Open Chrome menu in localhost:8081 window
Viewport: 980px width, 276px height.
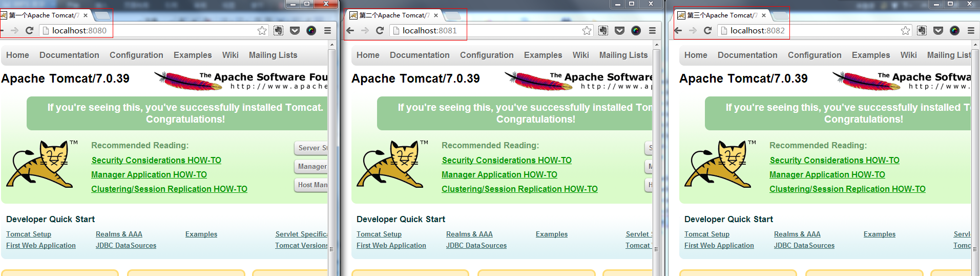(652, 30)
